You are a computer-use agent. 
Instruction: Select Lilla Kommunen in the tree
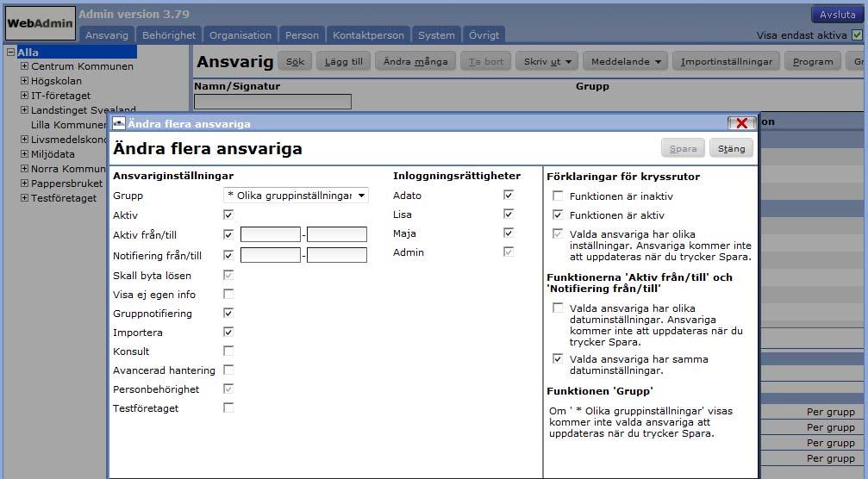[x=68, y=124]
